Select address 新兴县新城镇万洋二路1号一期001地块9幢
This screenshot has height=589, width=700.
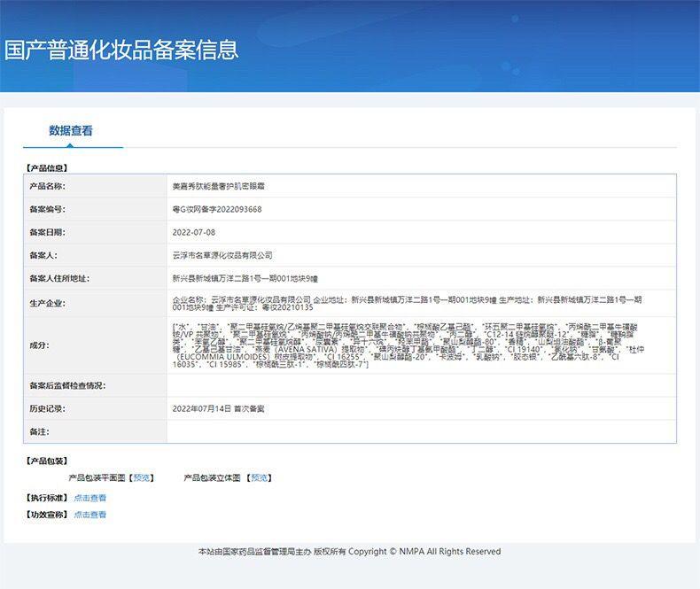pos(245,278)
